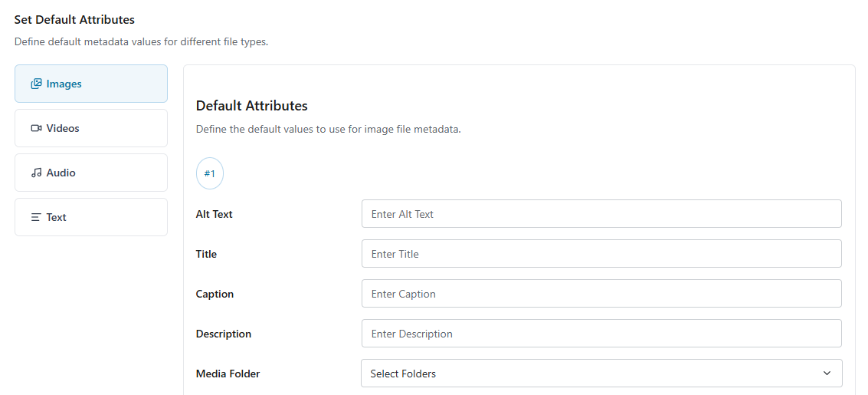Go to the Text tab
This screenshot has width=868, height=395.
coord(90,217)
